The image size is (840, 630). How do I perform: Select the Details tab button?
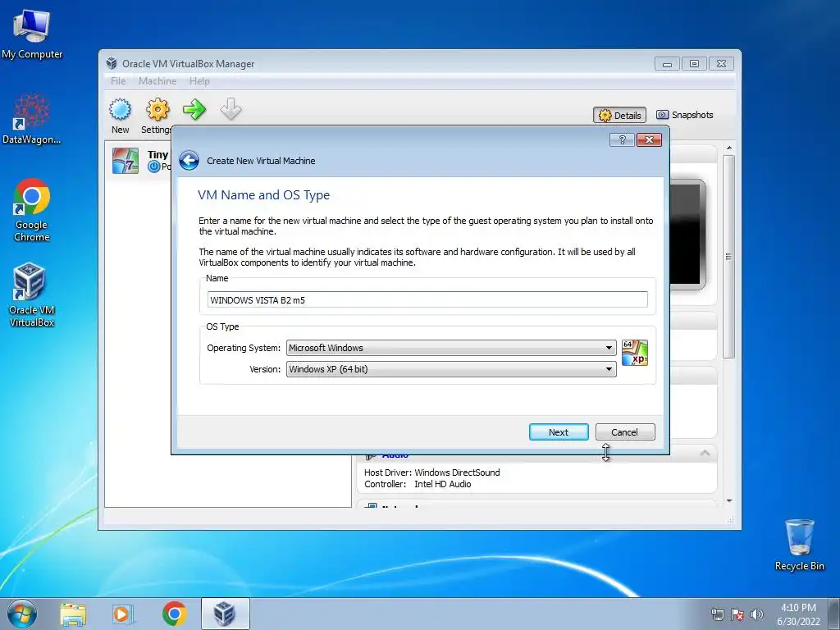620,115
